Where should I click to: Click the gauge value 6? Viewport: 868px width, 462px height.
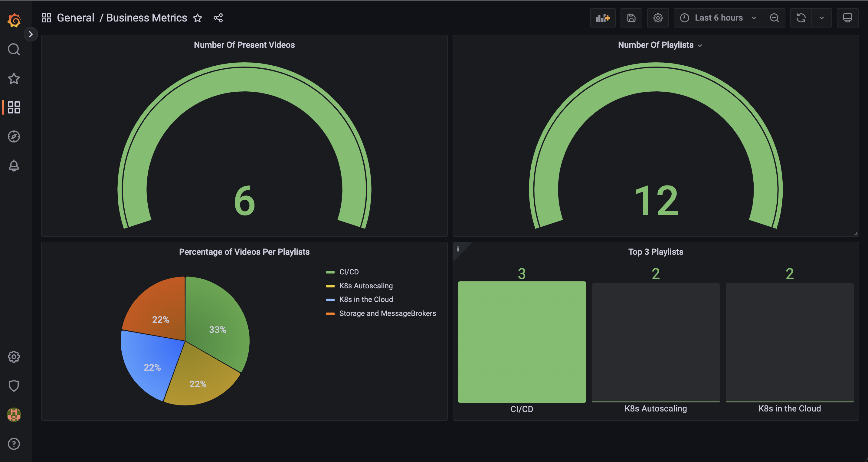[244, 201]
